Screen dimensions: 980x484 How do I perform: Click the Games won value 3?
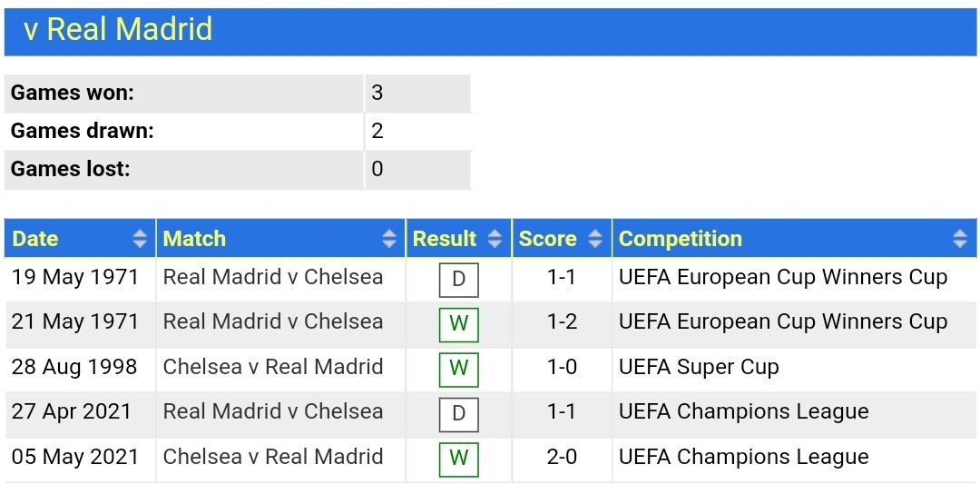click(x=377, y=93)
